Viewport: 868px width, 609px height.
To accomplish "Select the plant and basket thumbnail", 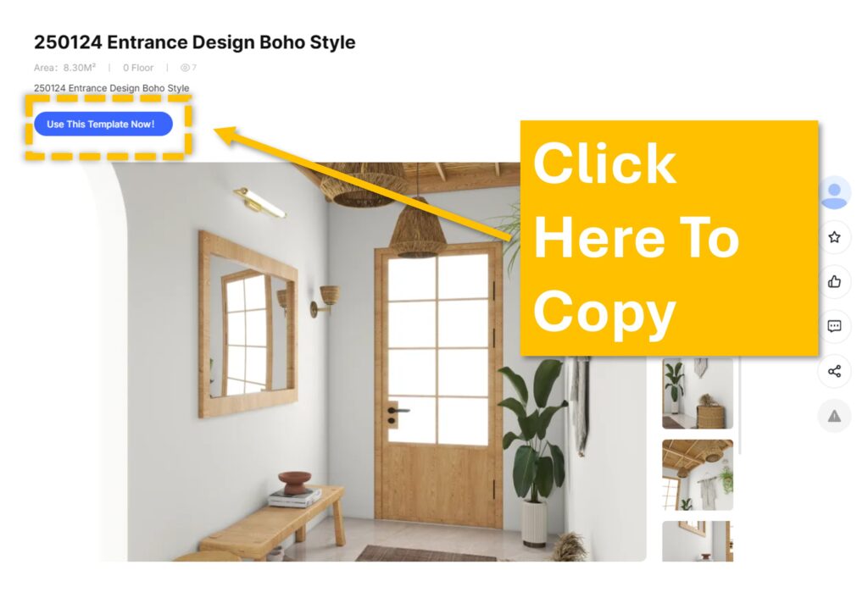I will click(x=698, y=393).
